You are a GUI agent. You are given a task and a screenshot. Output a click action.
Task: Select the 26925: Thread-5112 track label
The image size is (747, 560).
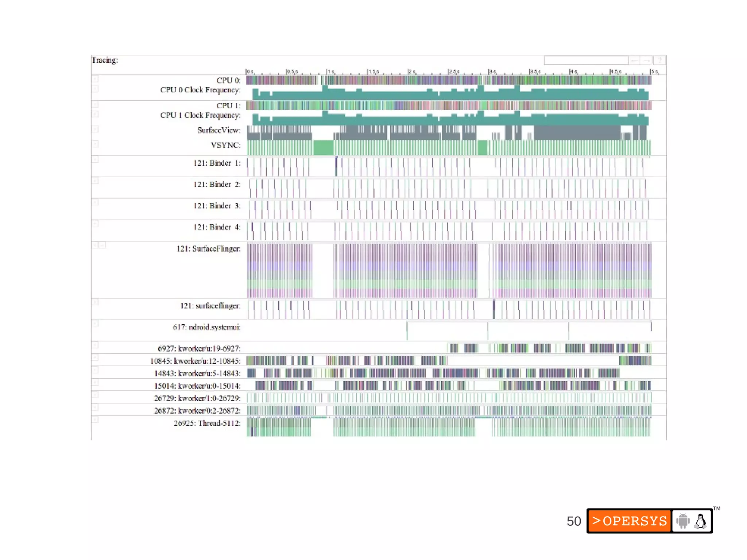tap(207, 423)
